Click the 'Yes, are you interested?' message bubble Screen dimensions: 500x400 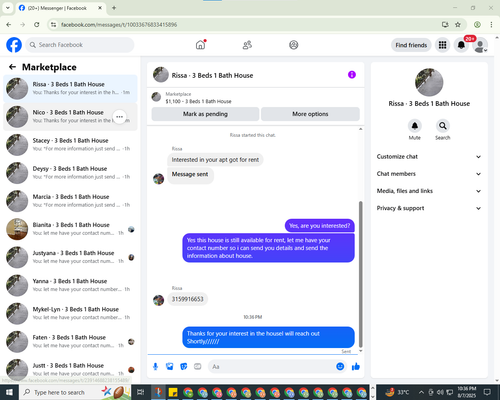(320, 226)
